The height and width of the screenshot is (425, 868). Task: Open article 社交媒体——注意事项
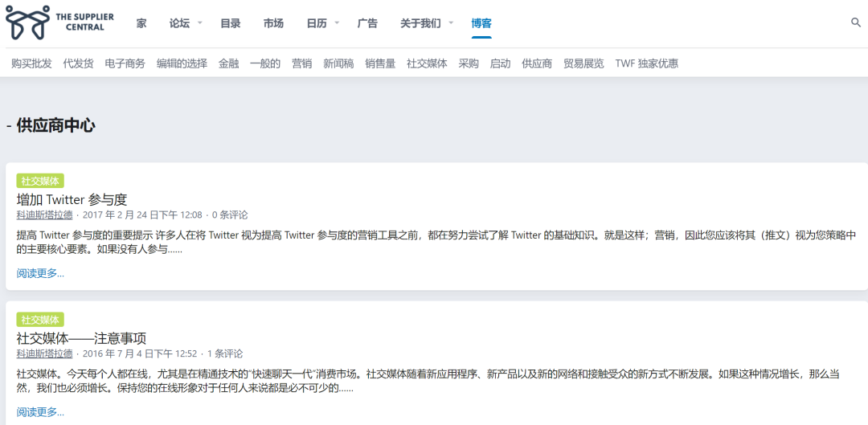81,338
